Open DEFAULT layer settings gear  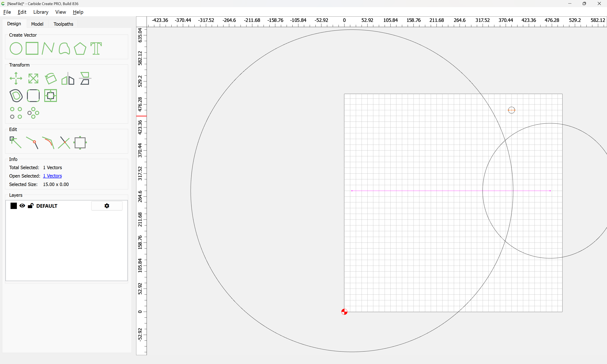(107, 206)
